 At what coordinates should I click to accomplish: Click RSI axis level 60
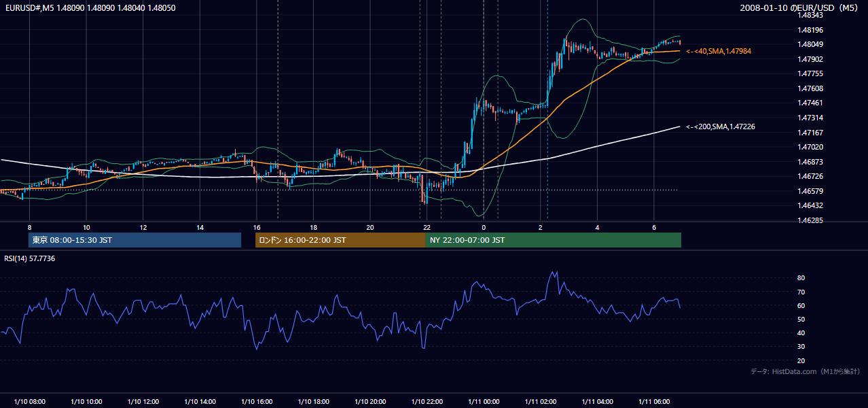pos(801,305)
